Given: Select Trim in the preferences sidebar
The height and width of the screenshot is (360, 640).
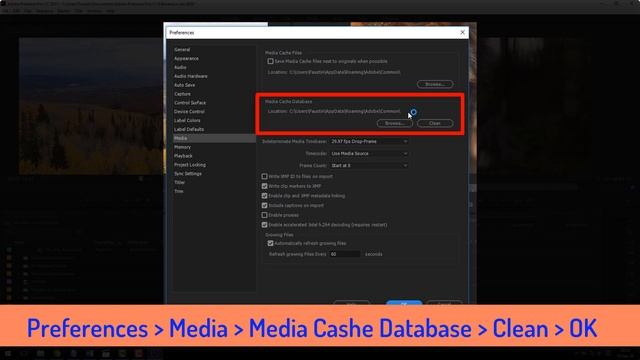Looking at the screenshot, I should coord(179,191).
